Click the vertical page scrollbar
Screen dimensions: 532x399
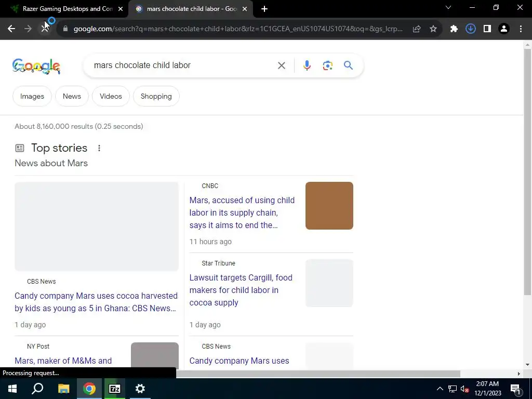(527, 171)
